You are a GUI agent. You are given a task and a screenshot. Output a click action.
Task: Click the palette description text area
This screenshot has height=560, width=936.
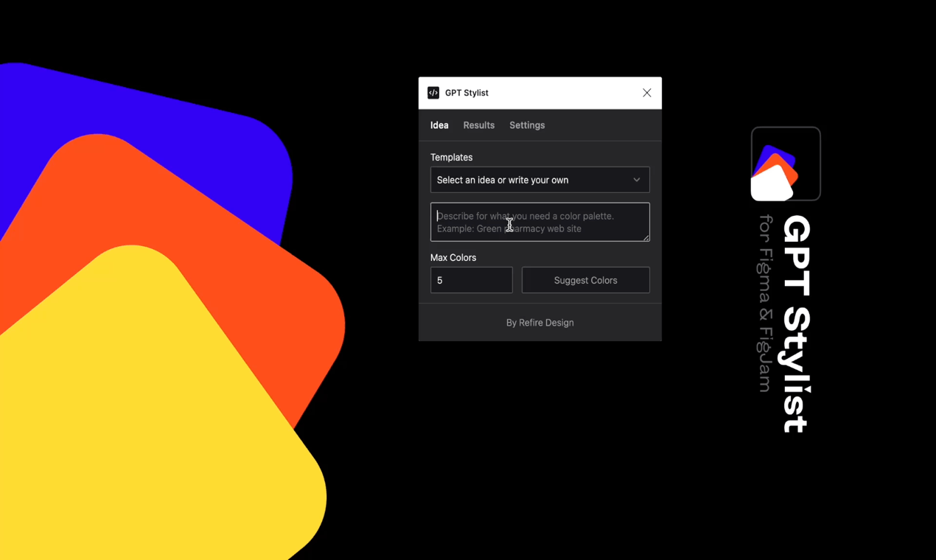(539, 222)
